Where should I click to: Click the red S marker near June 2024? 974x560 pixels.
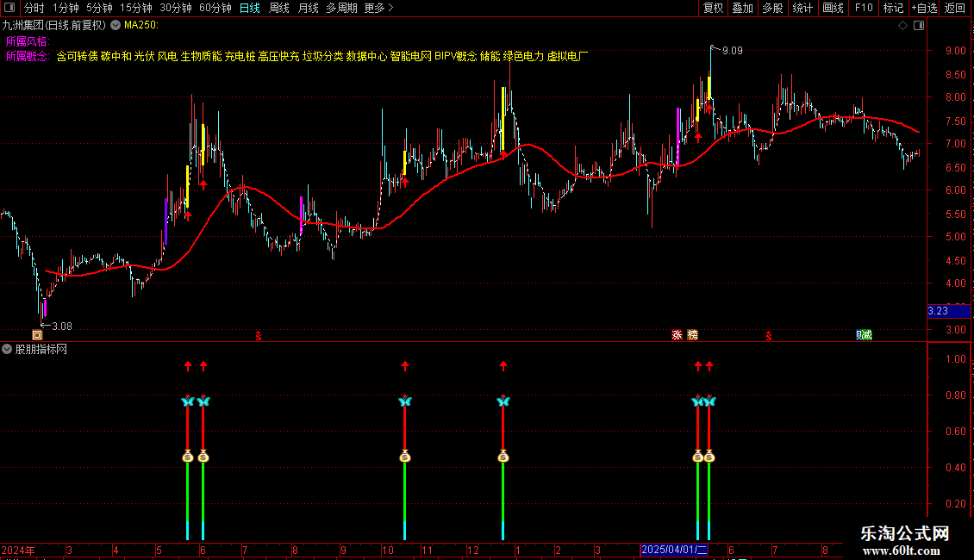(x=259, y=336)
